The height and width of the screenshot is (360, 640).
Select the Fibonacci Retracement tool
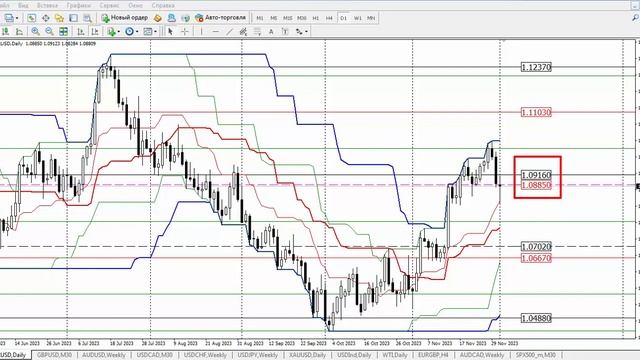point(257,31)
